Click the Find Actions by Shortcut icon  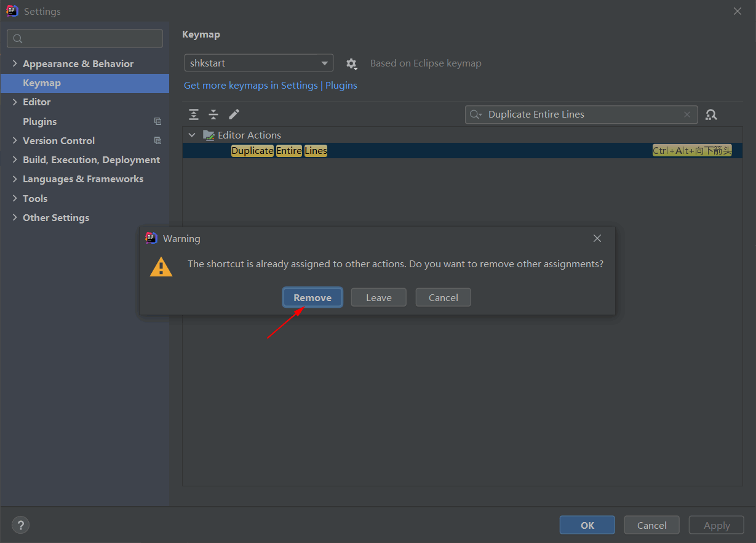[712, 115]
